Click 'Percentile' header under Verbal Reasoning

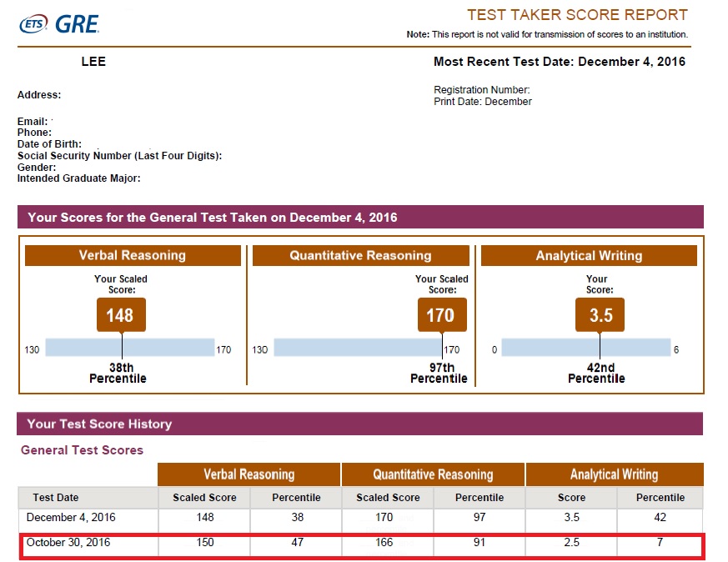point(296,498)
